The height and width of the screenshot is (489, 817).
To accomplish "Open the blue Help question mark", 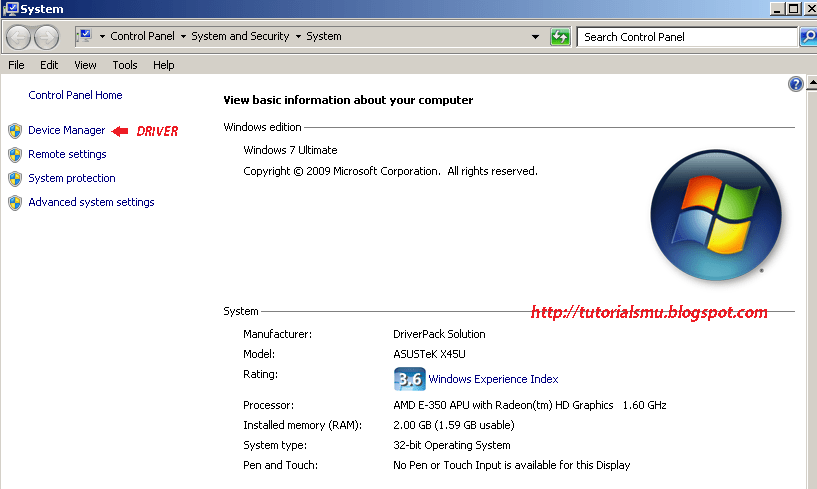I will coord(795,84).
